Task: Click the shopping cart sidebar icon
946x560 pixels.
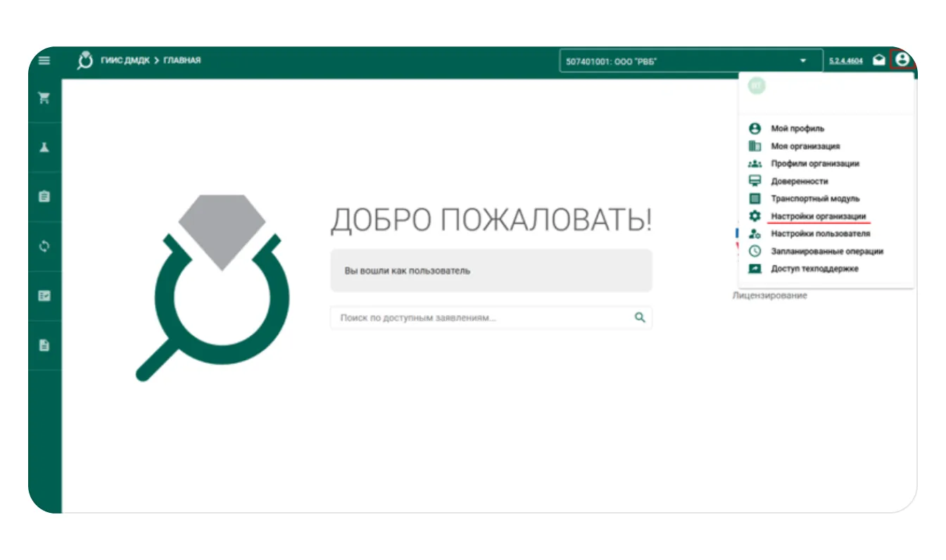Action: point(44,98)
